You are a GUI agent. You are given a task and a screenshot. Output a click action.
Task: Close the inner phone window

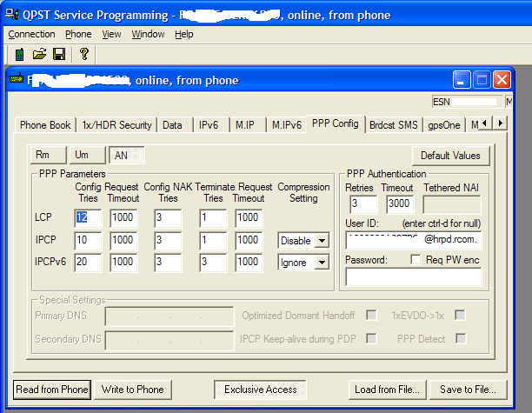pos(502,80)
